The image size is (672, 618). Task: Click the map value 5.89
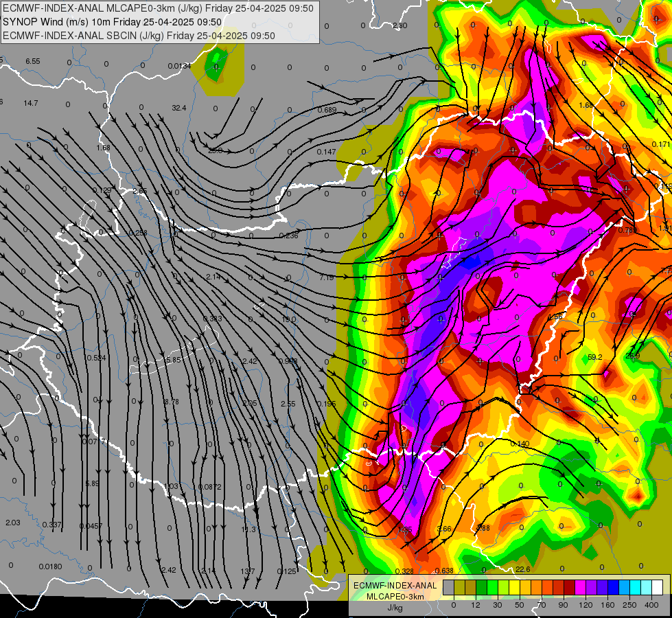point(92,483)
